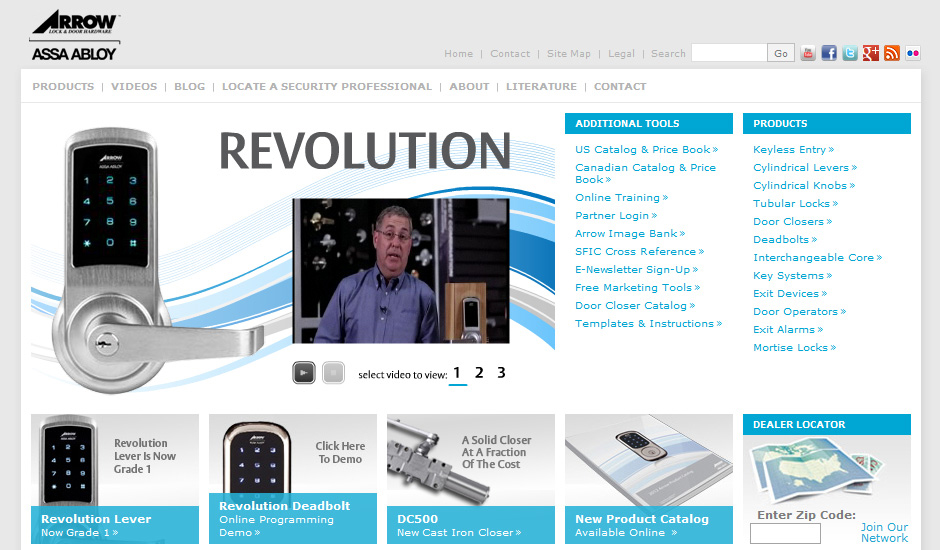Click the Arrow ASSA ABLOY logo
Screen dimensions: 940x550
75,36
